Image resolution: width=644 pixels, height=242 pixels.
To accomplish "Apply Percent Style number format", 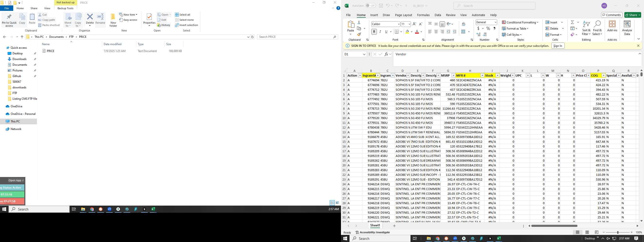I will 488,28.
